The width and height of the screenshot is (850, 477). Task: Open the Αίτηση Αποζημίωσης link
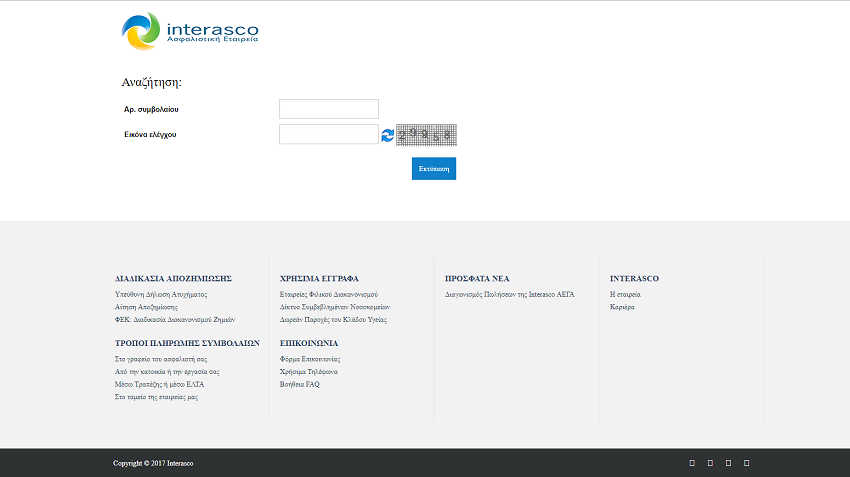pos(146,307)
